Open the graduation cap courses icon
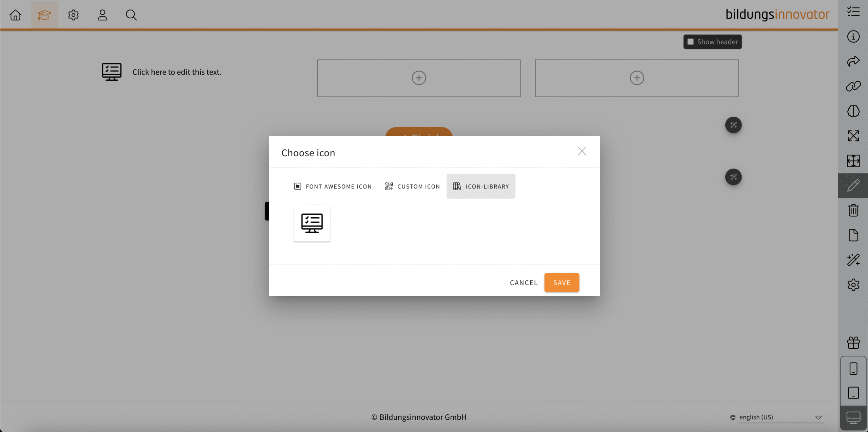The width and height of the screenshot is (868, 432). (x=44, y=15)
